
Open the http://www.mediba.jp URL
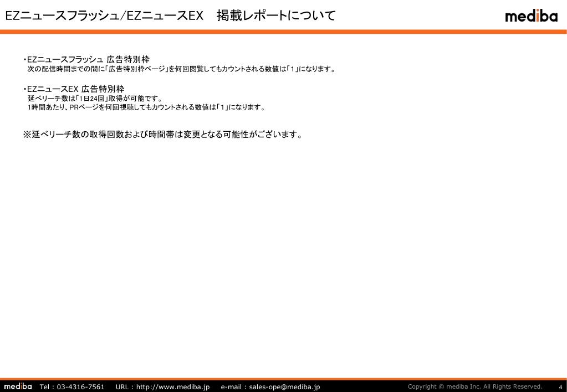(x=173, y=386)
